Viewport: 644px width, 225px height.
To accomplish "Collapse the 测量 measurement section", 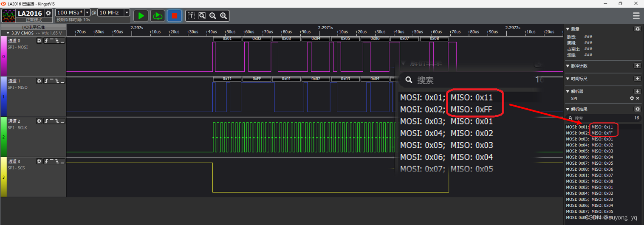I will [568, 29].
